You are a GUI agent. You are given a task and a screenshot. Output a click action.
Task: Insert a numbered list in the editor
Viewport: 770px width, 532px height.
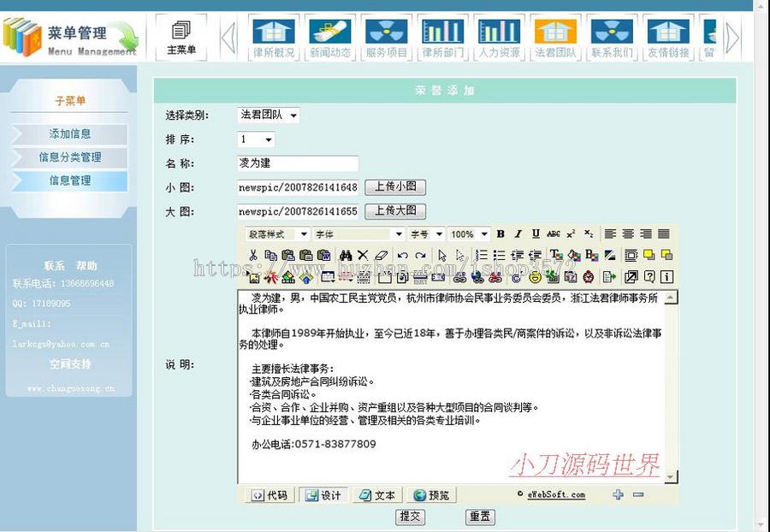click(x=482, y=255)
